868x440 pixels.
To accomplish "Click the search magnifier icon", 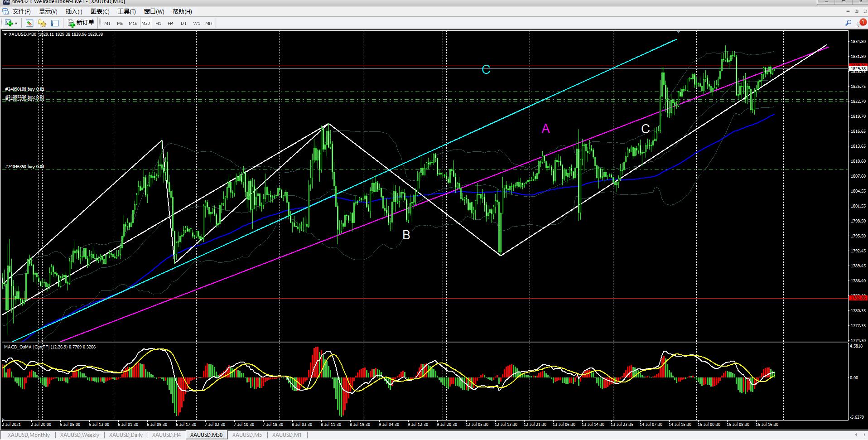I will 848,23.
